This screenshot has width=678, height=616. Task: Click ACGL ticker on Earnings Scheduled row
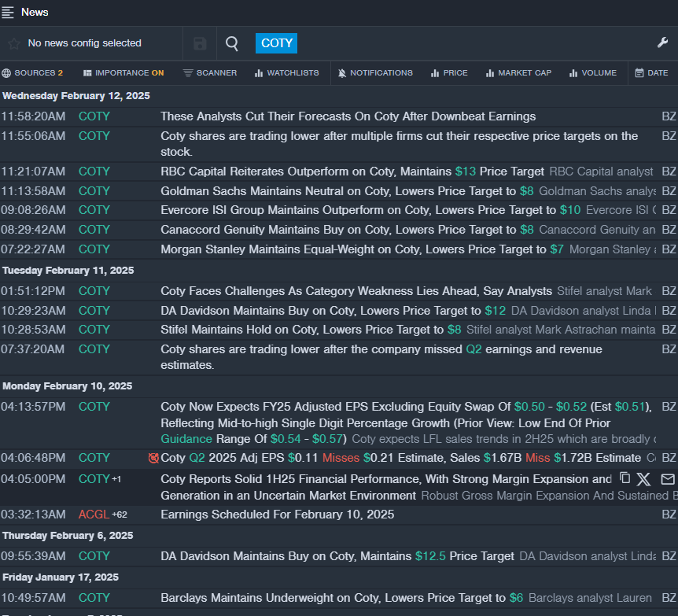pyautogui.click(x=94, y=515)
